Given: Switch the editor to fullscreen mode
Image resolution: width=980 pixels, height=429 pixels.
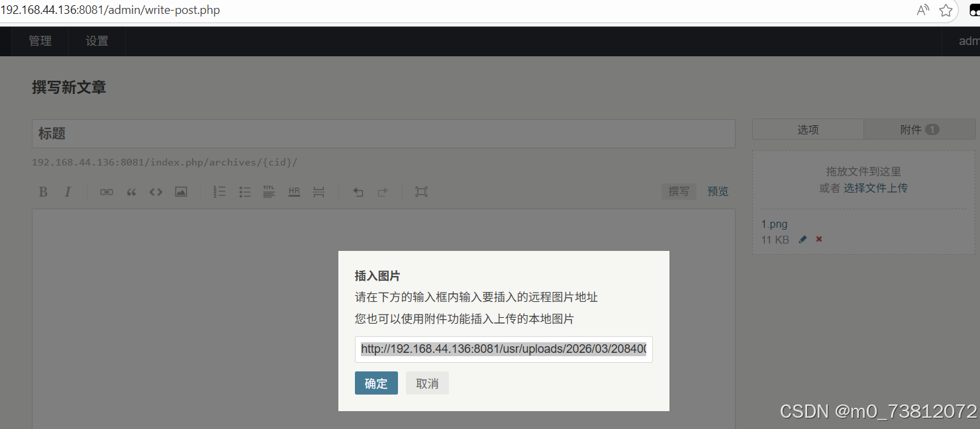Looking at the screenshot, I should tap(421, 192).
